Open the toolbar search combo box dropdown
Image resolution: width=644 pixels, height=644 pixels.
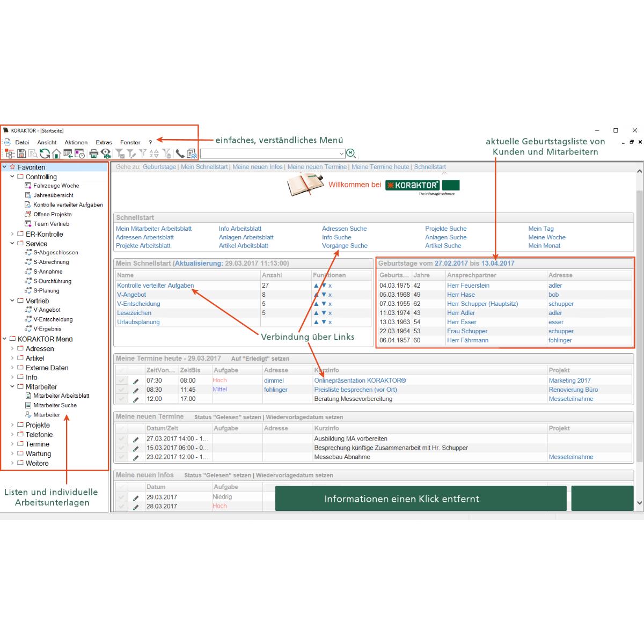[x=342, y=154]
